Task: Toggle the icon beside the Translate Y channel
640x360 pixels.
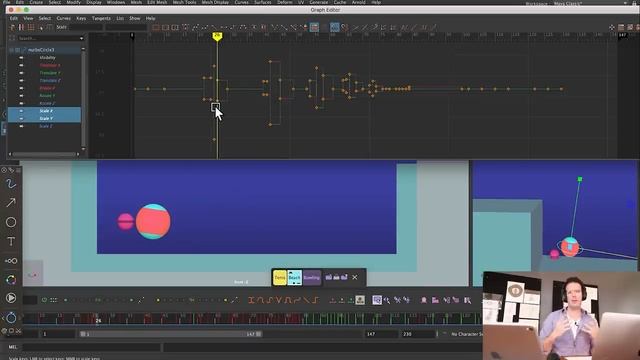Action: click(x=21, y=73)
